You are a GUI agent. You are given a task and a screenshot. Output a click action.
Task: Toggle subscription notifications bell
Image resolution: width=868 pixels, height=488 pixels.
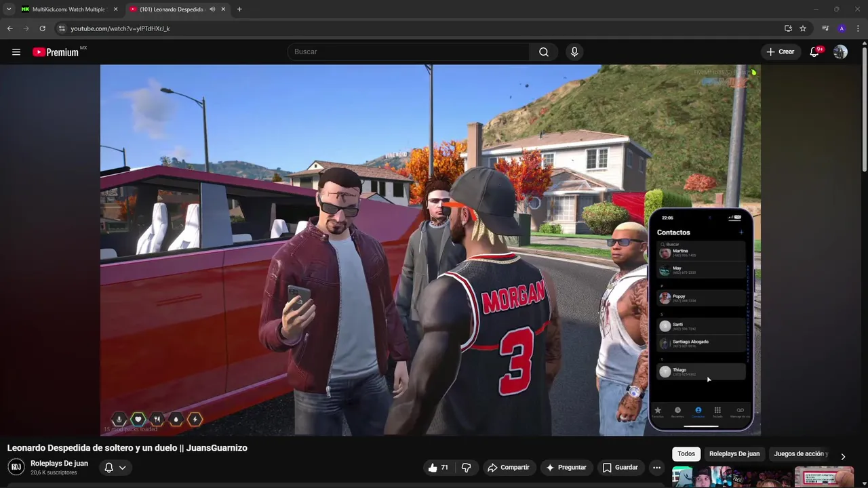pos(108,468)
